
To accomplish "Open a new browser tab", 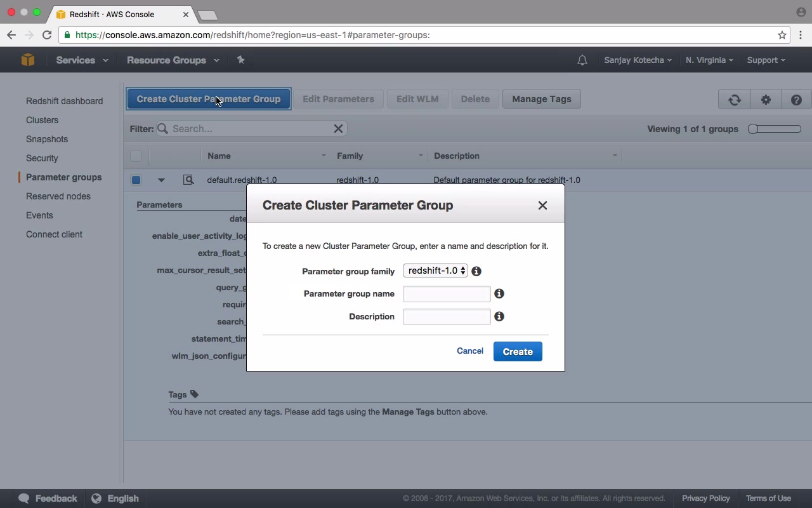I will 207,15.
